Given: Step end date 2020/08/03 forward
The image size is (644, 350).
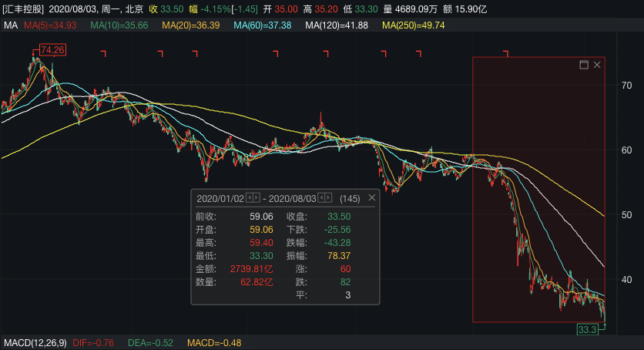Looking at the screenshot, I should click(x=328, y=198).
